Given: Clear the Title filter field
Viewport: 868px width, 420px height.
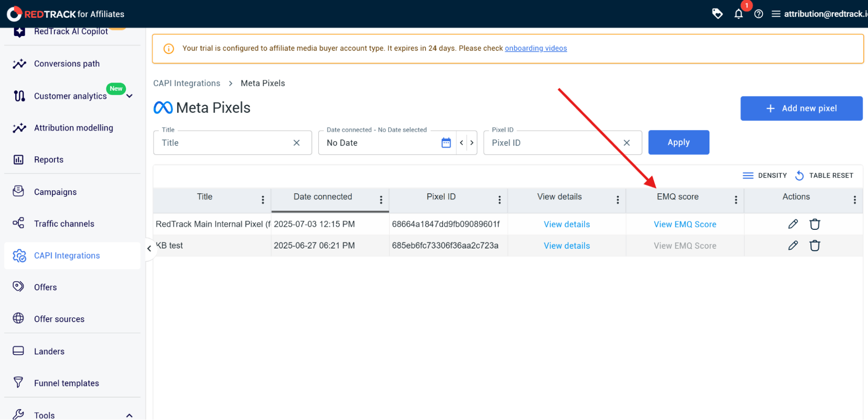Looking at the screenshot, I should click(297, 142).
